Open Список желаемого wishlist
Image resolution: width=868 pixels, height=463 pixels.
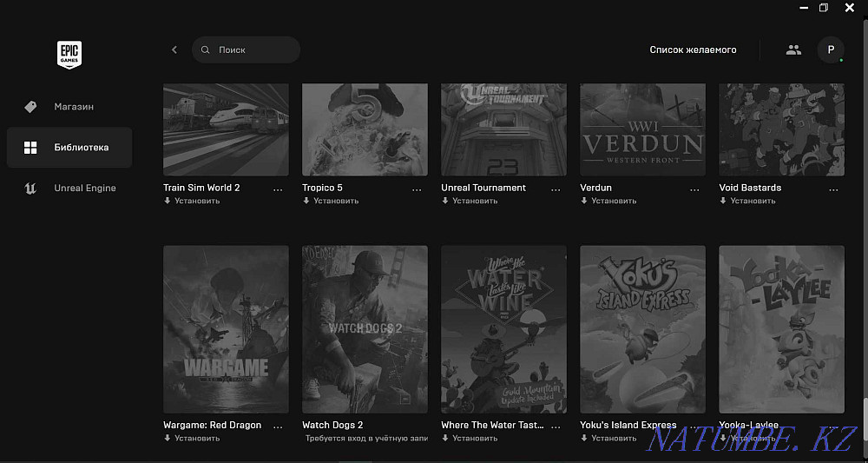[x=693, y=50]
